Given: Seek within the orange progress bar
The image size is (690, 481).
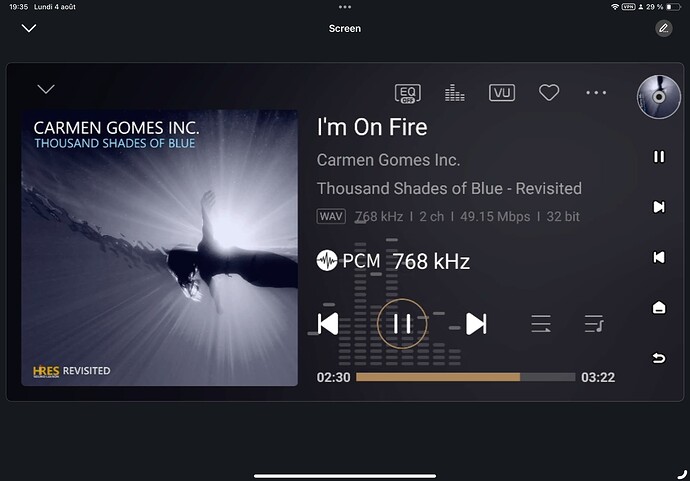Looking at the screenshot, I should [x=466, y=377].
